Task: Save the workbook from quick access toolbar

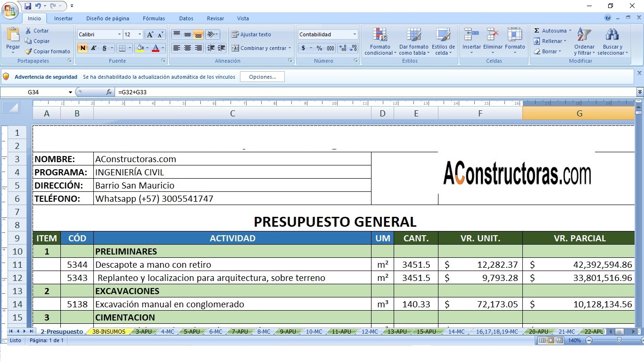Action: (28, 6)
